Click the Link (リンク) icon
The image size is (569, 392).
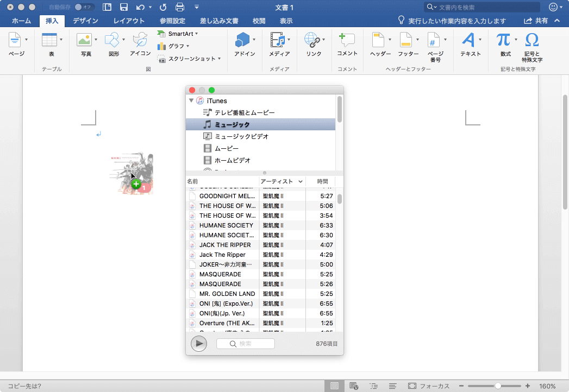[312, 40]
